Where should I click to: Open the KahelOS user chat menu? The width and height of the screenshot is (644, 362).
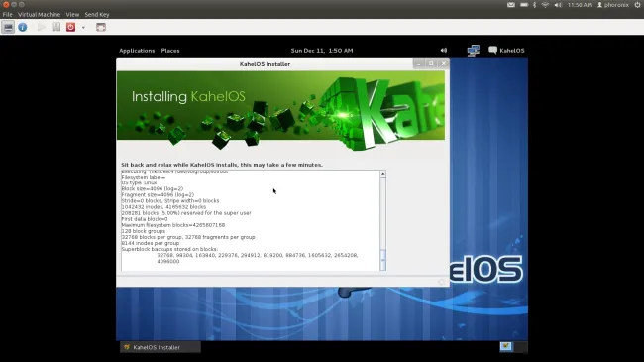pos(506,51)
